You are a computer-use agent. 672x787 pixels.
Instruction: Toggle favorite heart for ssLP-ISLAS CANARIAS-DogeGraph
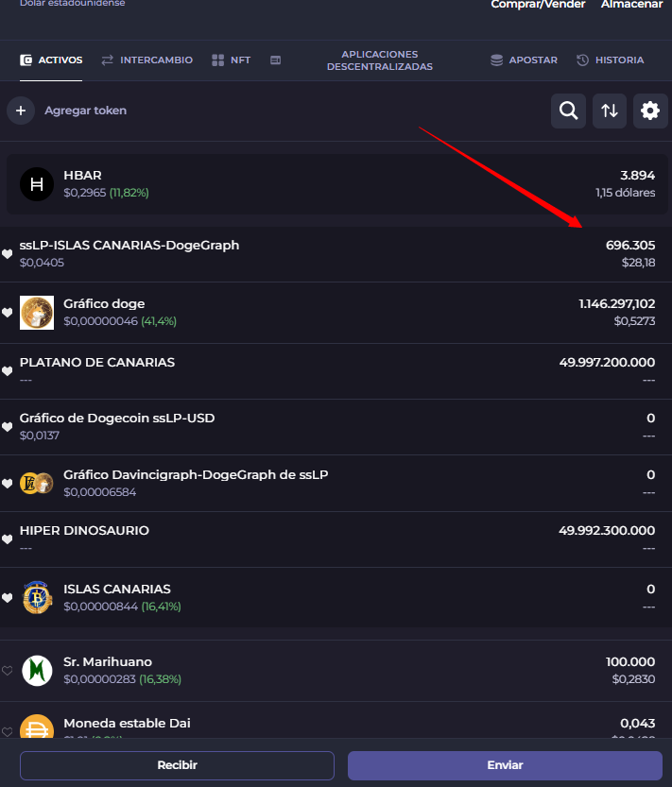(7, 254)
